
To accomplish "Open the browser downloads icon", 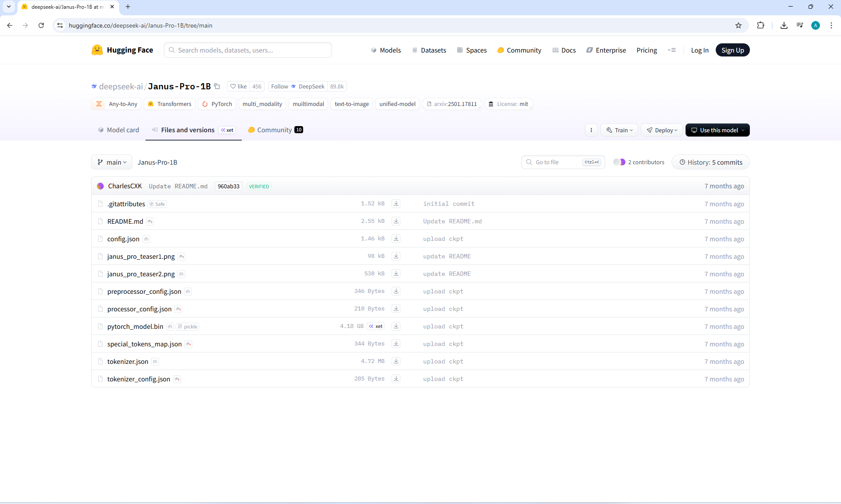I will (784, 25).
